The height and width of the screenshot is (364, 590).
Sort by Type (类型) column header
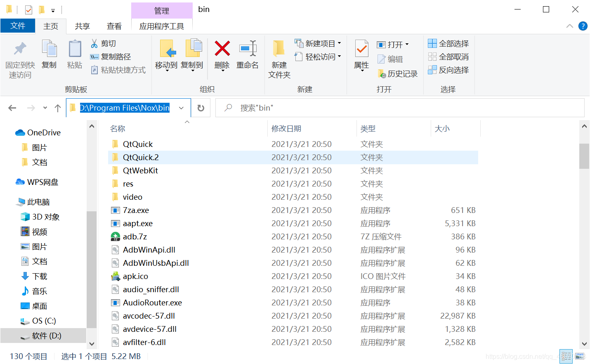point(394,128)
